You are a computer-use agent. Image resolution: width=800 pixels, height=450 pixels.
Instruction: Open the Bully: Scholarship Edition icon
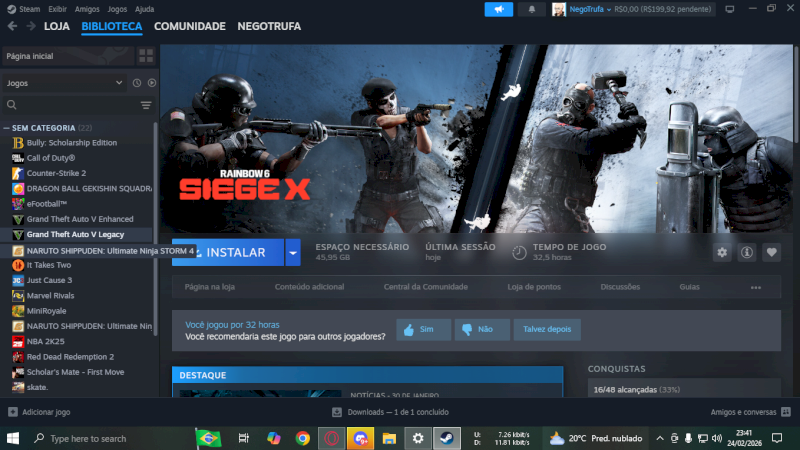coord(18,143)
